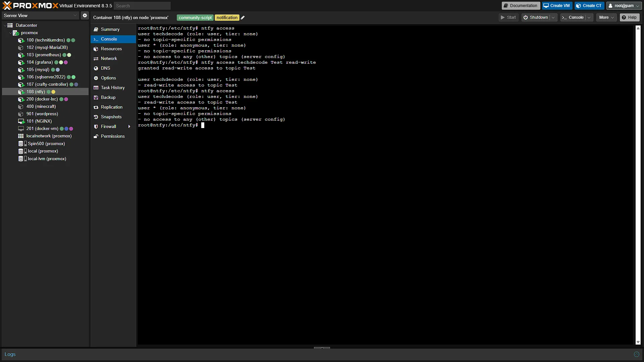Switch to the Network tab
The height and width of the screenshot is (362, 644).
tap(113, 59)
